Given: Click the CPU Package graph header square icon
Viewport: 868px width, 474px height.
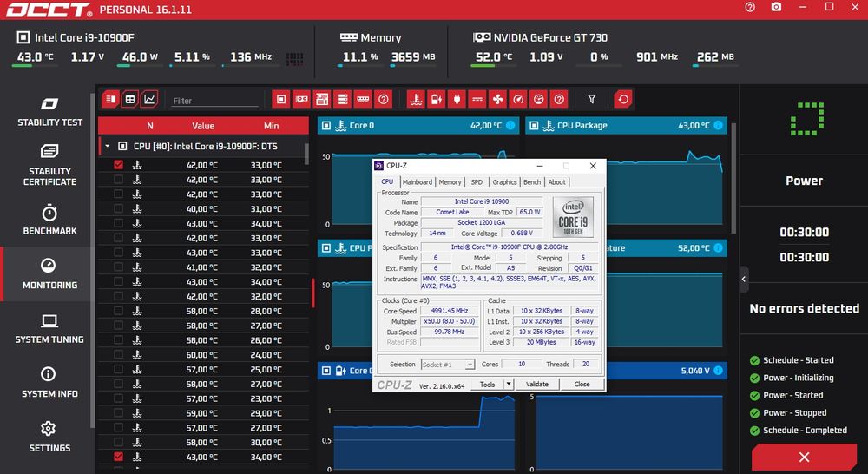Looking at the screenshot, I should coord(534,126).
